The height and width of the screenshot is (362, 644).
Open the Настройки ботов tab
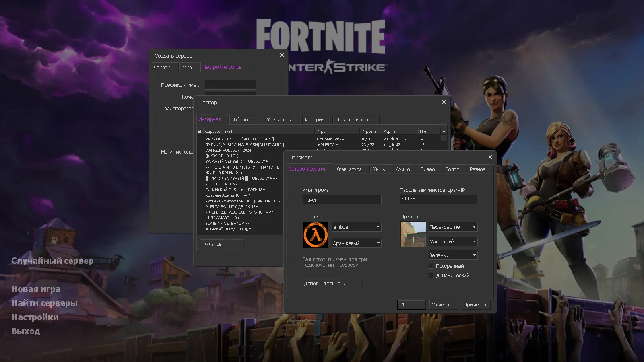(224, 67)
